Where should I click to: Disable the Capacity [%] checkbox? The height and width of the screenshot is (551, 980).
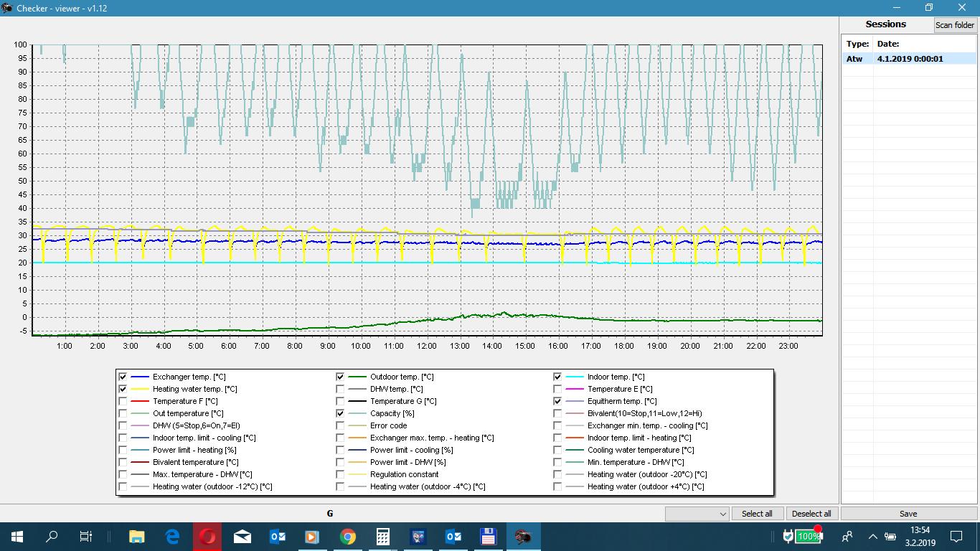340,413
